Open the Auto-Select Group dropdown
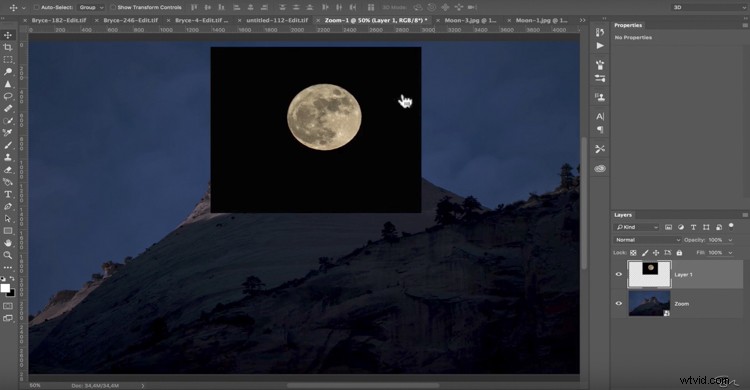 click(91, 7)
